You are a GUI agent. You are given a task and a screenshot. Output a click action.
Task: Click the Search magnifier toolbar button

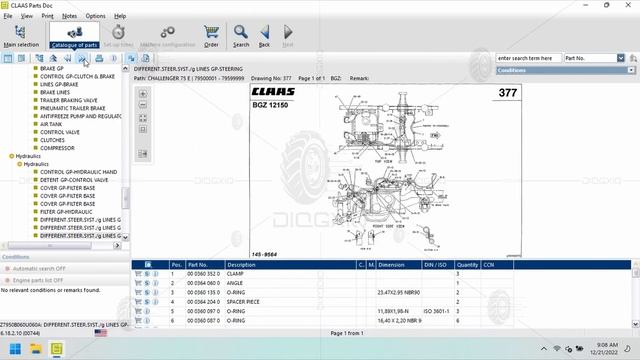pos(241,36)
